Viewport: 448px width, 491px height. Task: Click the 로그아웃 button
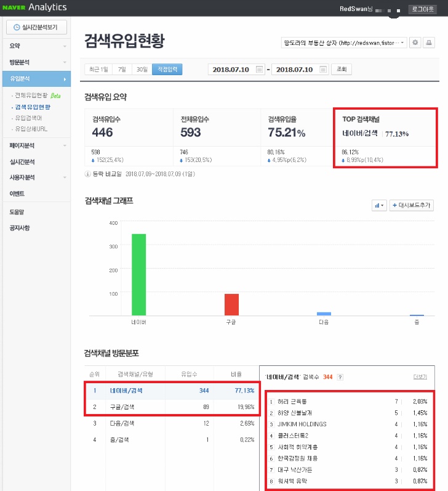[423, 9]
